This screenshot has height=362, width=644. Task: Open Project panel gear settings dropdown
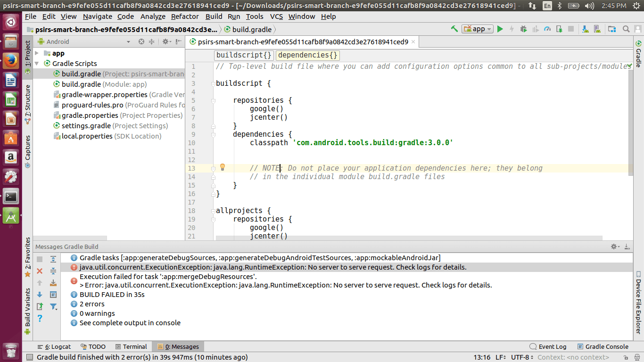[166, 41]
